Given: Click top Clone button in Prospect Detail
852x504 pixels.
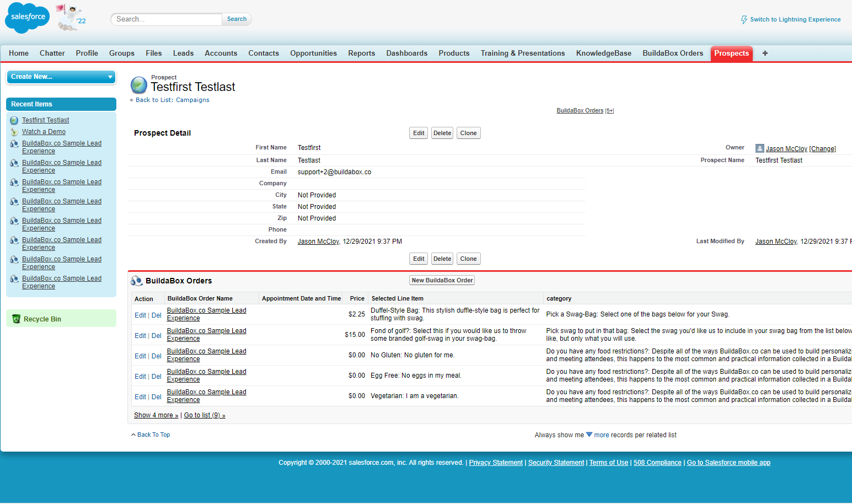Looking at the screenshot, I should click(x=468, y=133).
